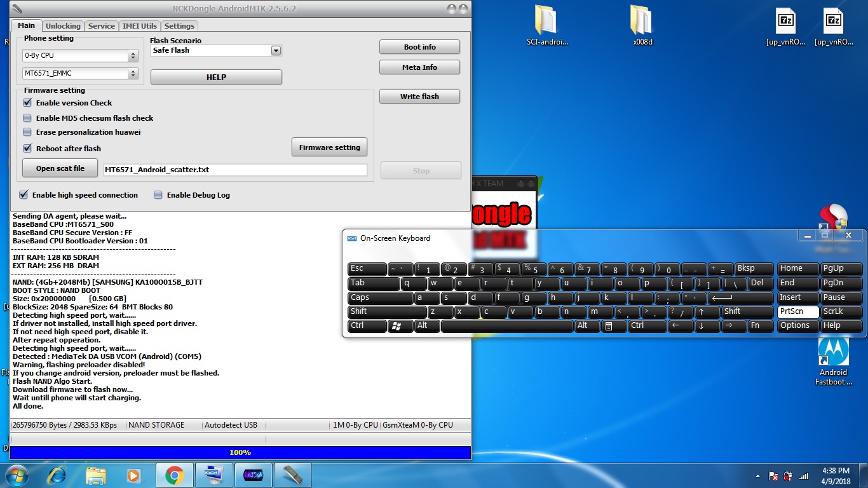The height and width of the screenshot is (488, 868).
Task: Click the 100% flash progress bar
Action: point(240,452)
